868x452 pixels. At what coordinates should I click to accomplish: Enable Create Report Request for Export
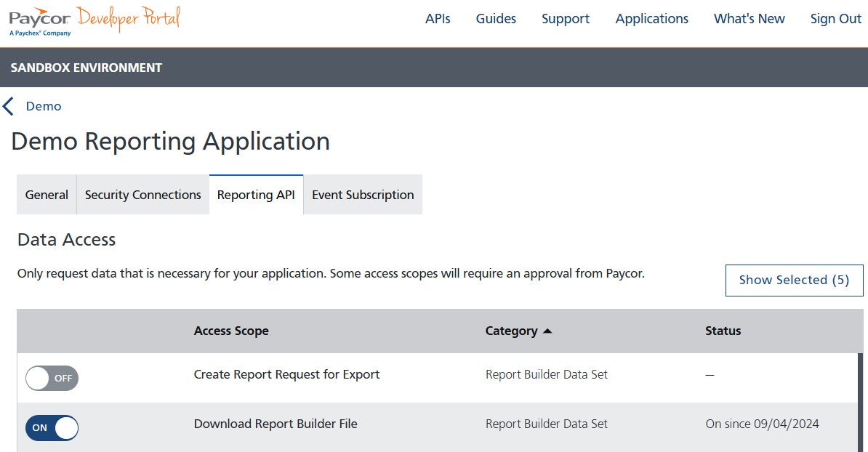click(52, 378)
